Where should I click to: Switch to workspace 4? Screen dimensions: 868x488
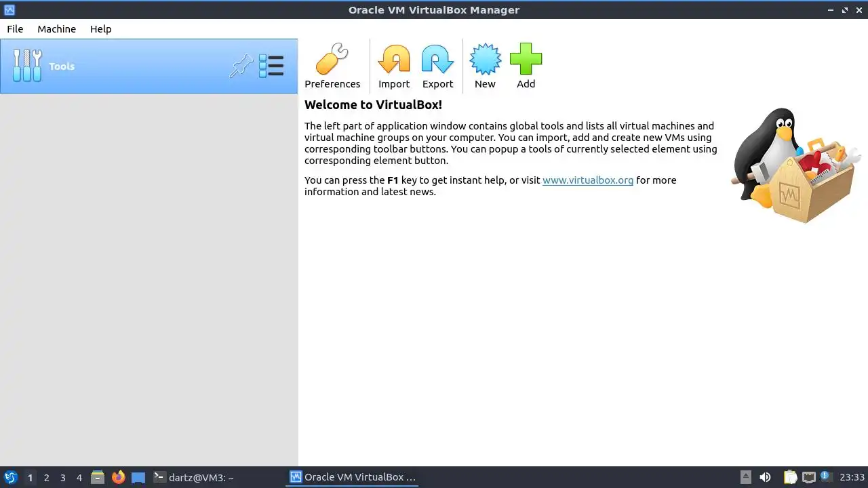point(79,477)
